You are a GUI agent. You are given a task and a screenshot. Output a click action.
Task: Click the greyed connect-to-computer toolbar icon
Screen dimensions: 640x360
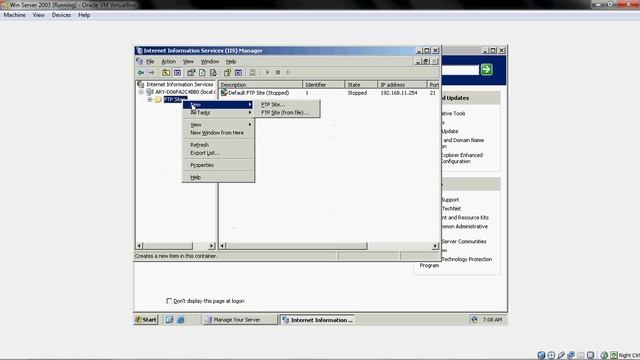pos(253,73)
